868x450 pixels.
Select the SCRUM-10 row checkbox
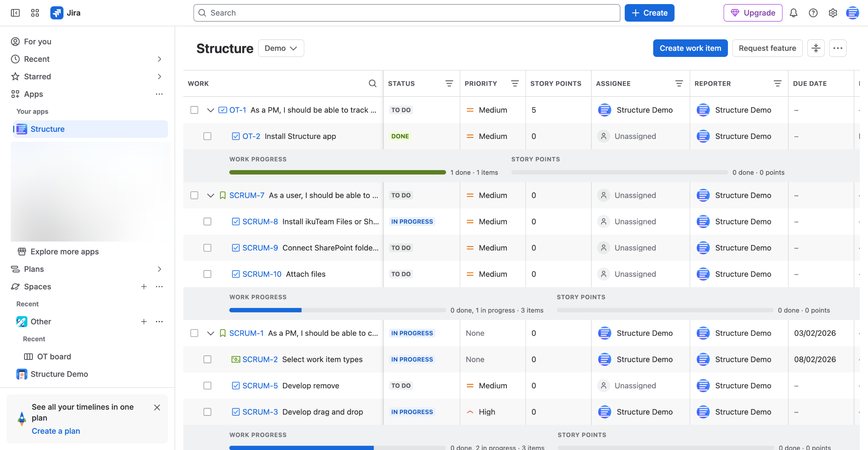tap(208, 274)
